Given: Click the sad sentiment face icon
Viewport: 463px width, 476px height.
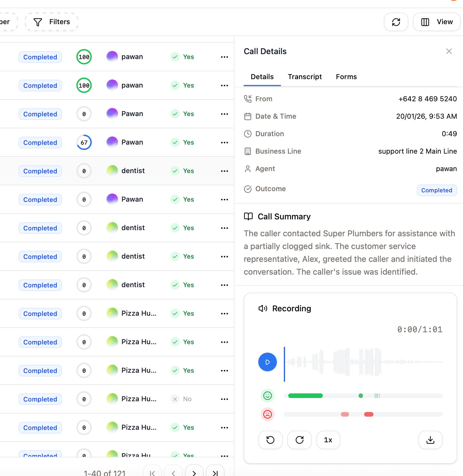Looking at the screenshot, I should [x=267, y=414].
